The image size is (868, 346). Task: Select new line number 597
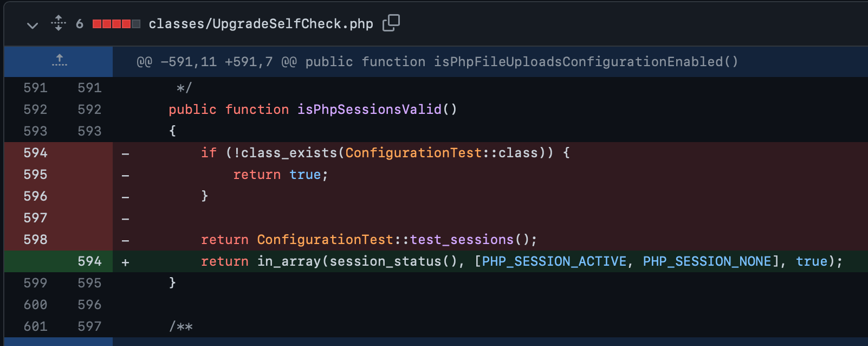click(89, 326)
